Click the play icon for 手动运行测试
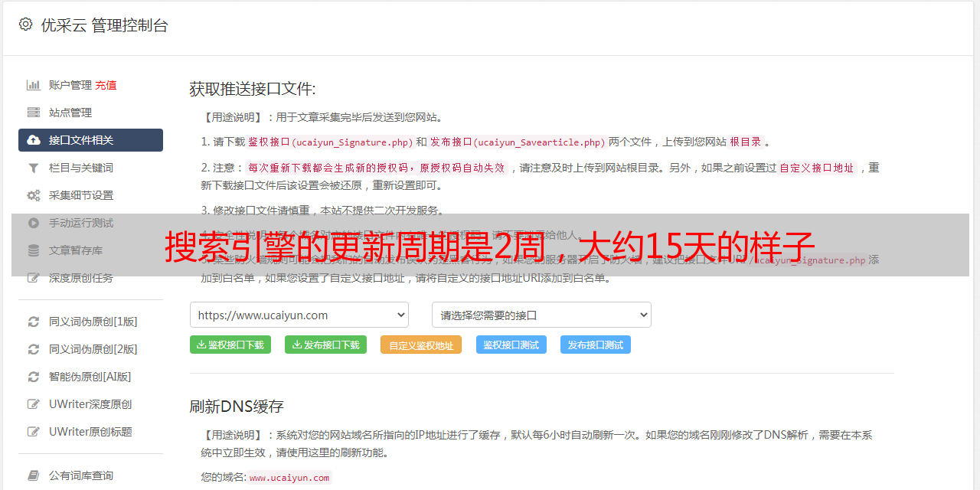The height and width of the screenshot is (490, 980). click(34, 223)
